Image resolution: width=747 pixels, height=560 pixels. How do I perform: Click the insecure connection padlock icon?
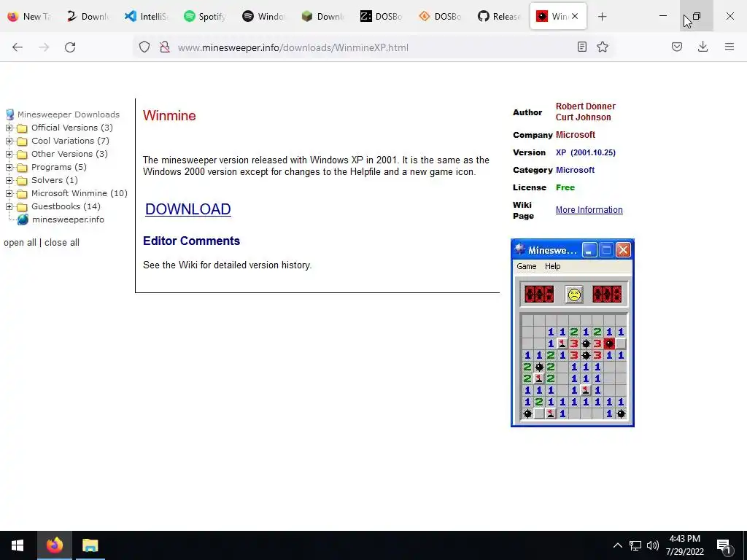coord(165,47)
